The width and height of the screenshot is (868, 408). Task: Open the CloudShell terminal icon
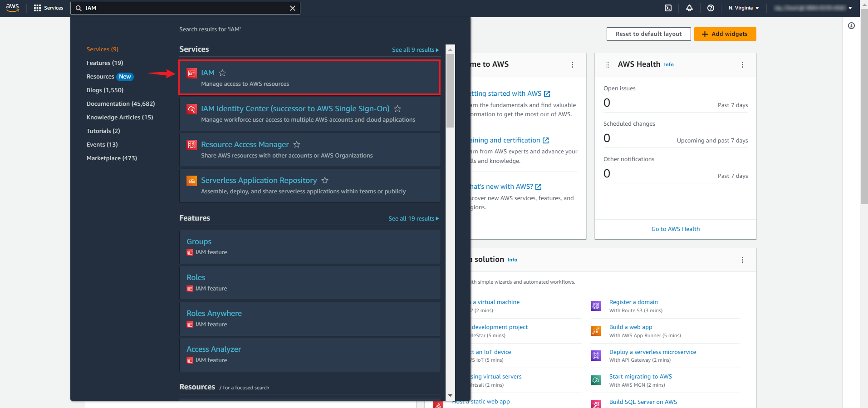(x=668, y=8)
